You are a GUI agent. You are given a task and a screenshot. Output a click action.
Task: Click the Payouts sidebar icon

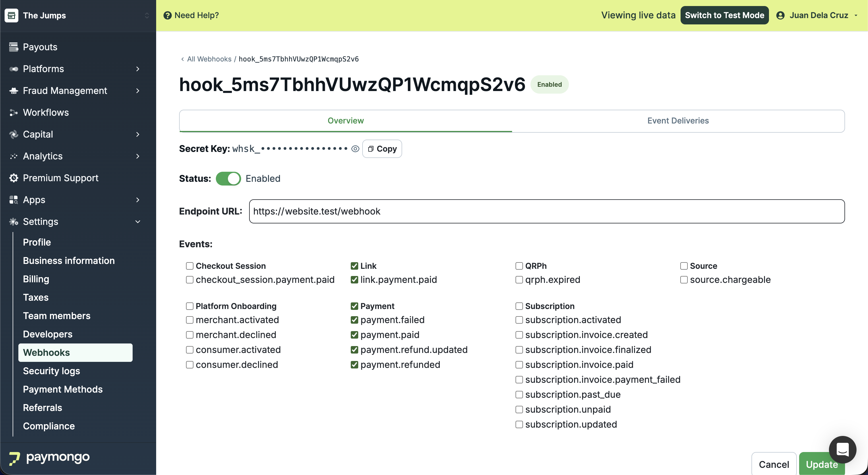point(13,47)
